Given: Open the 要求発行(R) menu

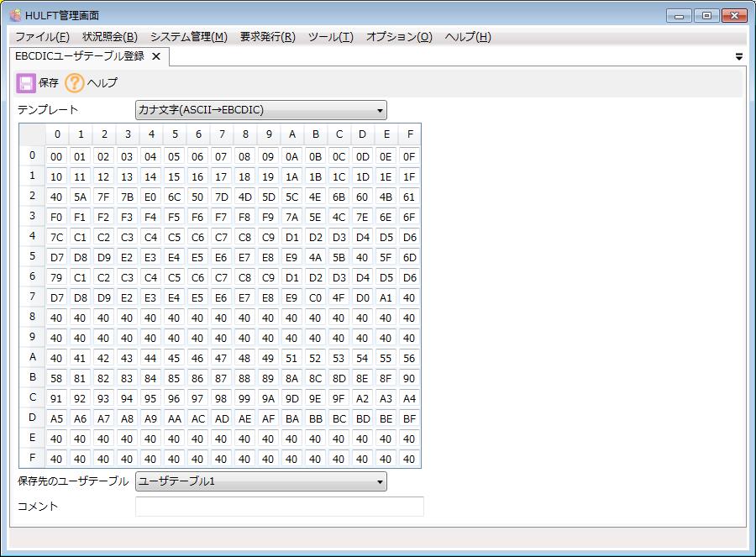Looking at the screenshot, I should tap(268, 37).
